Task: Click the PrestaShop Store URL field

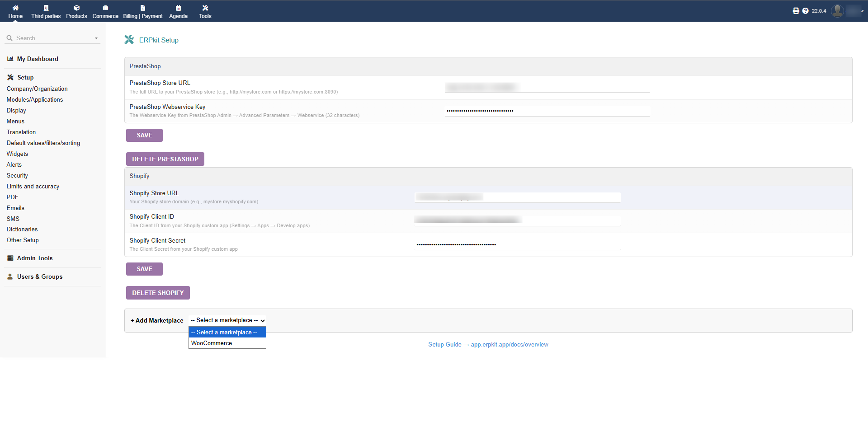Action: 547,87
